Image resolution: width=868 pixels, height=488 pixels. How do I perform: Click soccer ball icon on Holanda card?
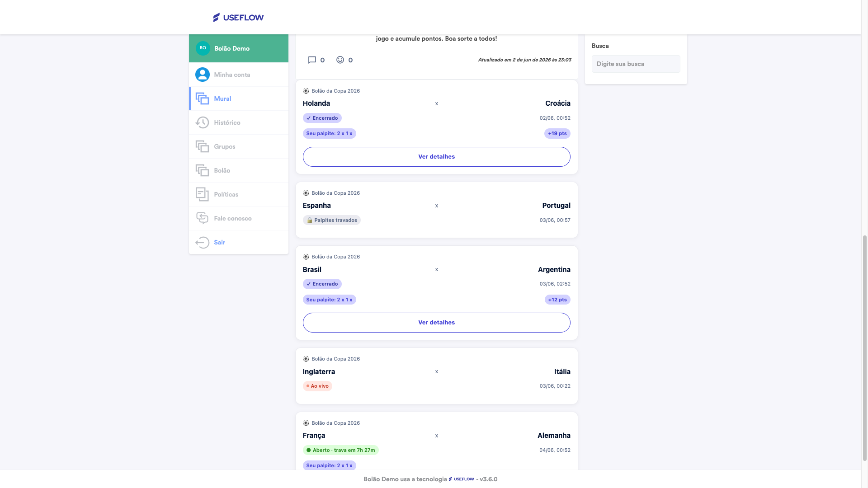(306, 91)
